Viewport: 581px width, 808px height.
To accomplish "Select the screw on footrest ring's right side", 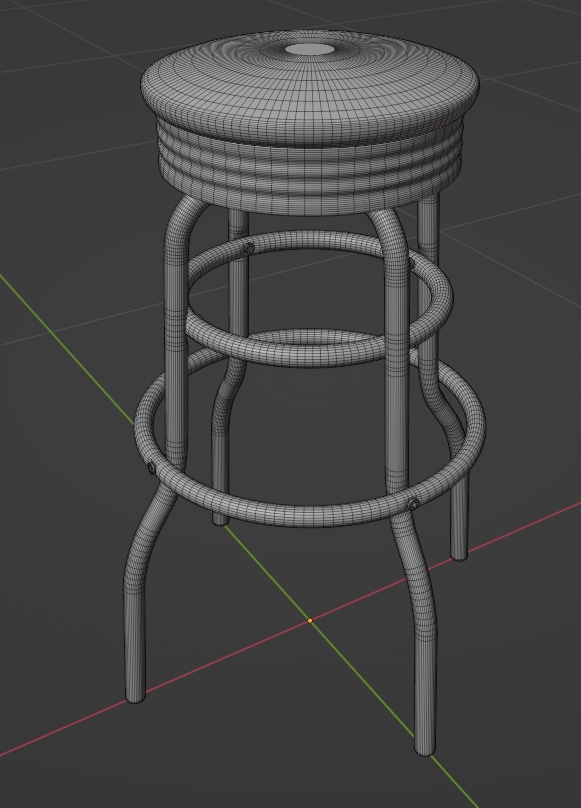I will point(412,503).
